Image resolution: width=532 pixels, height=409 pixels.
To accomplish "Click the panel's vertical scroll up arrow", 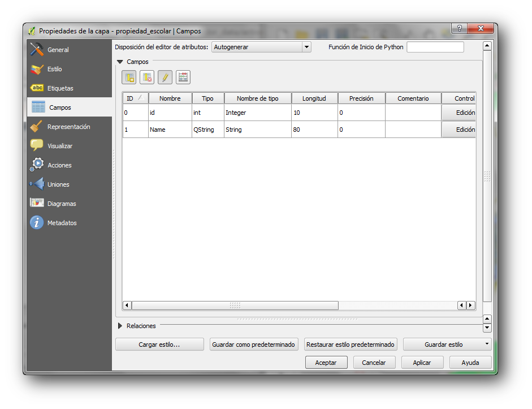I will click(x=487, y=46).
